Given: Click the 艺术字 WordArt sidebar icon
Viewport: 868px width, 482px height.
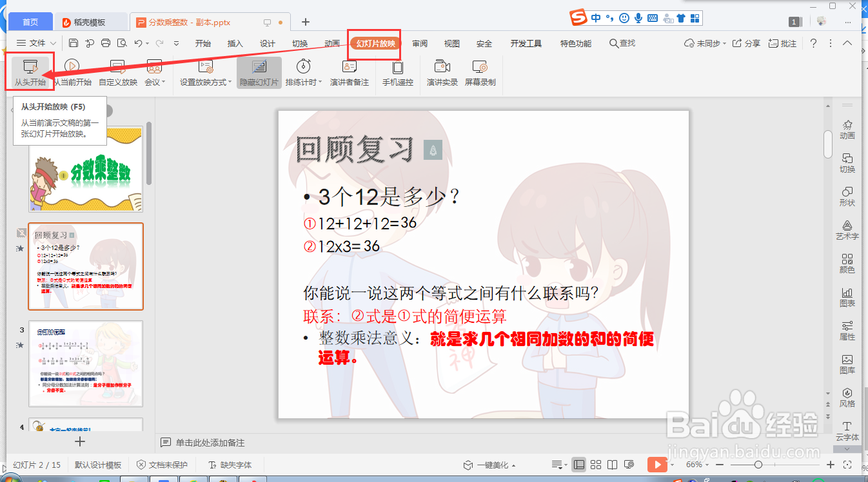Looking at the screenshot, I should coord(847,230).
